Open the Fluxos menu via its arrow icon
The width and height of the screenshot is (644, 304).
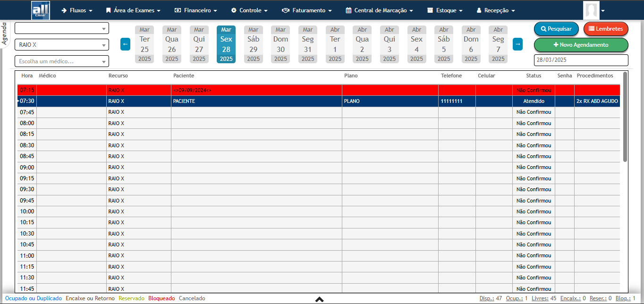64,9
